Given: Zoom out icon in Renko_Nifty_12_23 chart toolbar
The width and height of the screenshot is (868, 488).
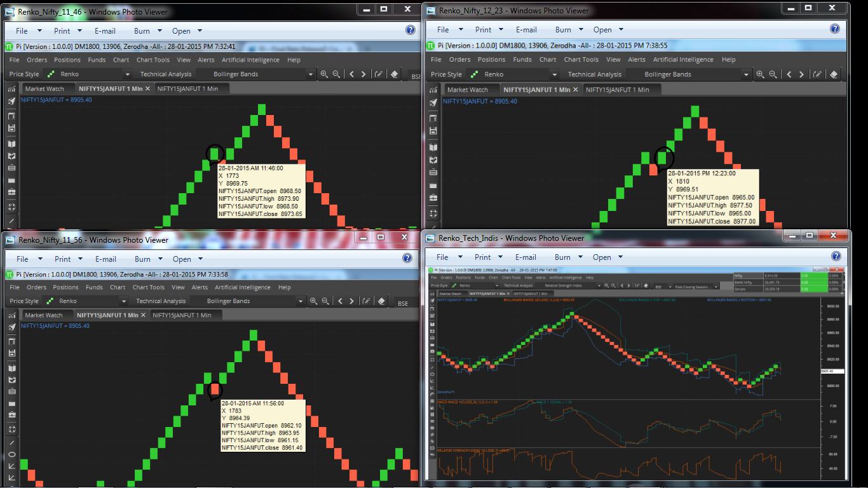Looking at the screenshot, I should (x=773, y=74).
